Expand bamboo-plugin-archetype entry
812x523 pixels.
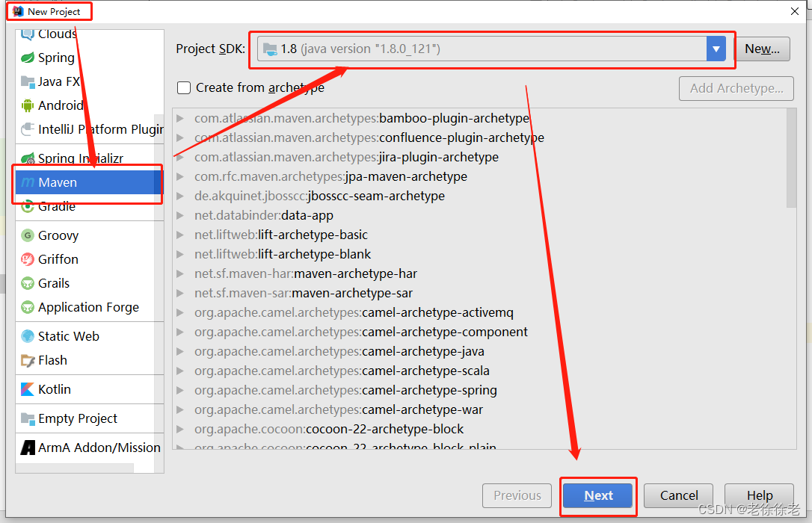[x=179, y=118]
